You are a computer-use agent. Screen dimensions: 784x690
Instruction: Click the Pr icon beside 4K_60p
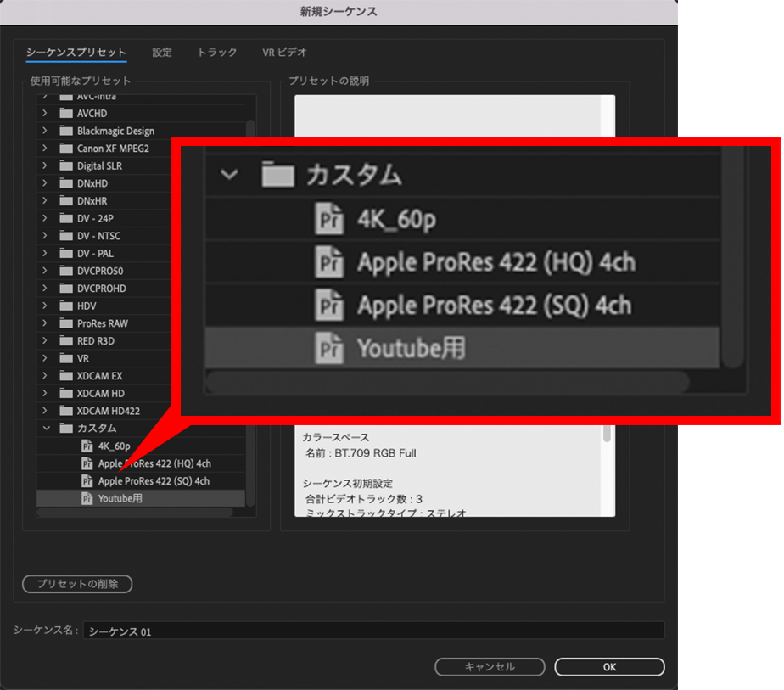[x=87, y=446]
